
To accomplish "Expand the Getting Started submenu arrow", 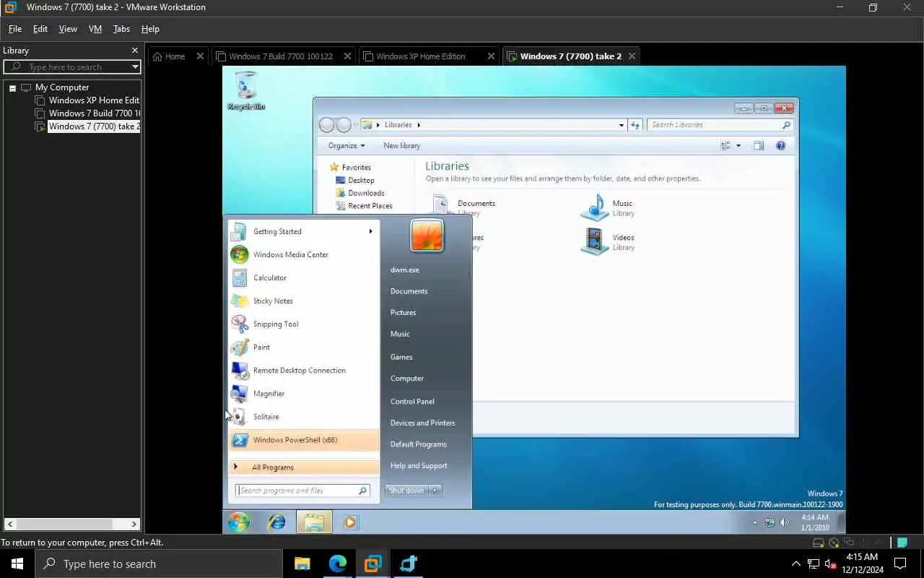I will point(370,231).
